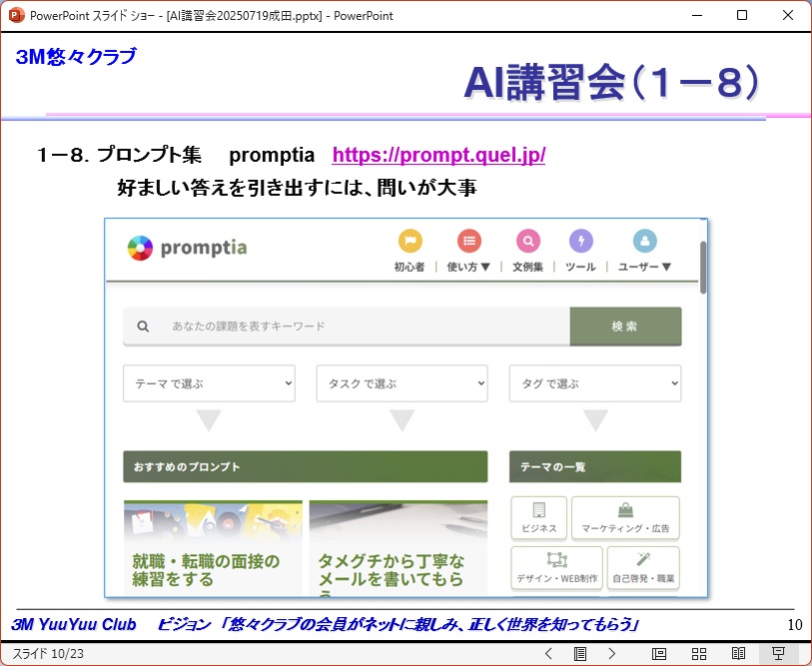Open the 使い方 menu
Viewport: 812px width, 666px height.
click(x=468, y=267)
